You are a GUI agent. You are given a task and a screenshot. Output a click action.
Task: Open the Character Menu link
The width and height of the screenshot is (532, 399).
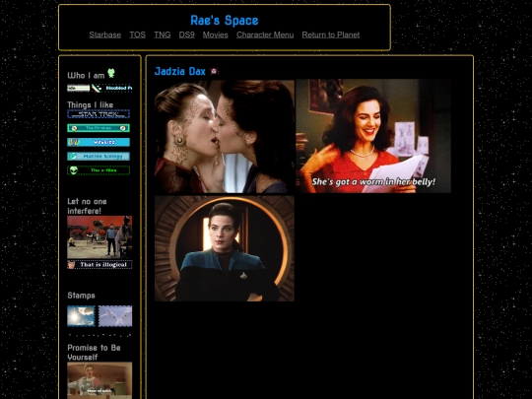click(265, 34)
